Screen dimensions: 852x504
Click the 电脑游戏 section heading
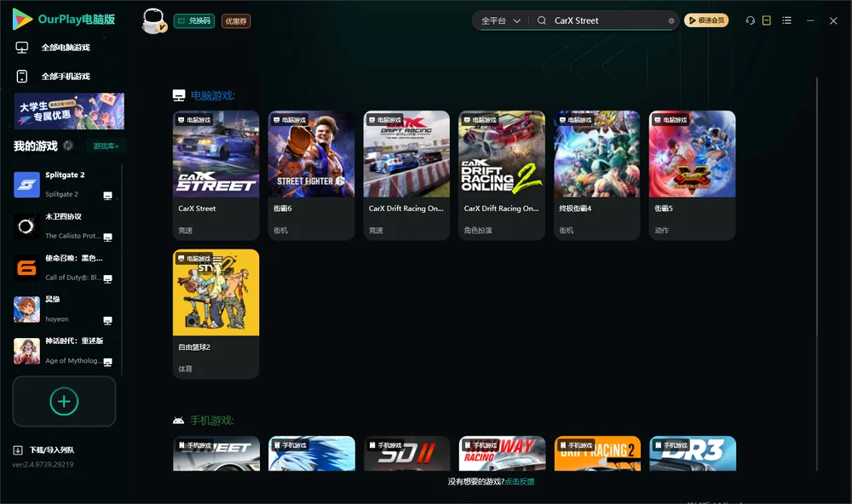pos(212,95)
